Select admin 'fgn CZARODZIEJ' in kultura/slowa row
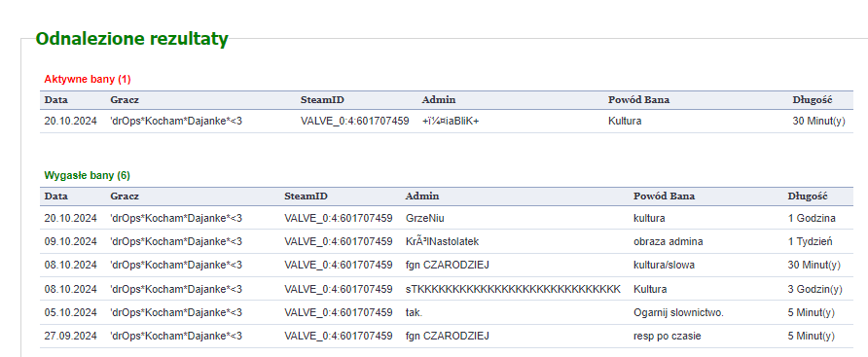This screenshot has width=868, height=357. click(x=448, y=266)
